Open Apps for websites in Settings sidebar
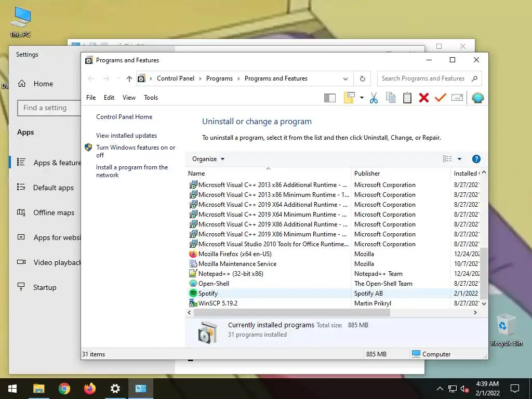The width and height of the screenshot is (532, 399). pyautogui.click(x=46, y=237)
